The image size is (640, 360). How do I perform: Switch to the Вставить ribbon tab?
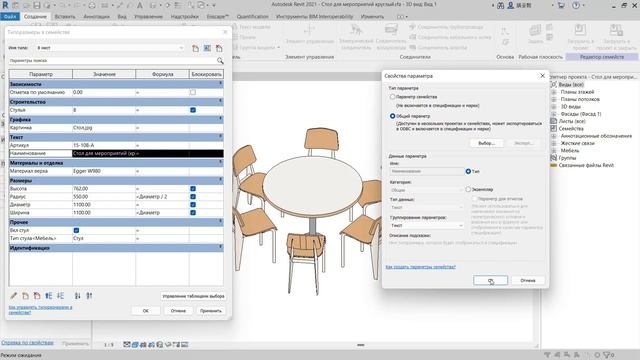point(64,17)
